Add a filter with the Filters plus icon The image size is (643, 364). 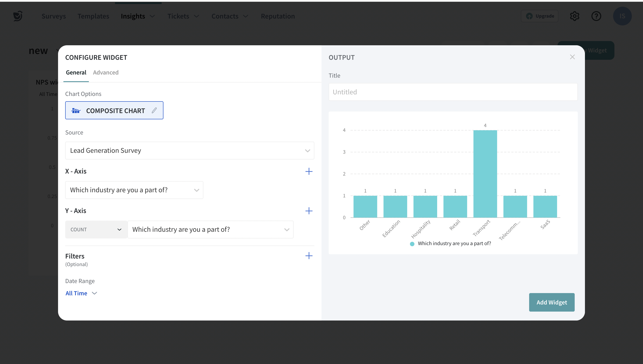pos(309,256)
